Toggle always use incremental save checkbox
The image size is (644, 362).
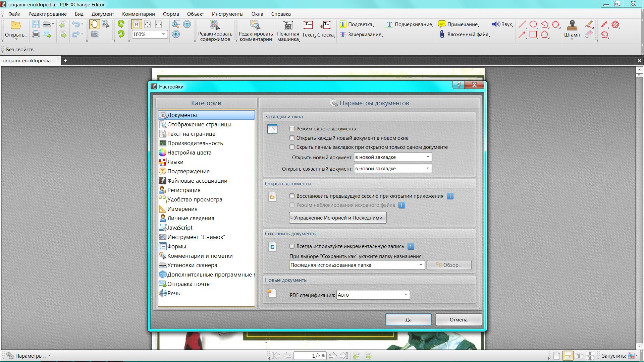pos(292,246)
